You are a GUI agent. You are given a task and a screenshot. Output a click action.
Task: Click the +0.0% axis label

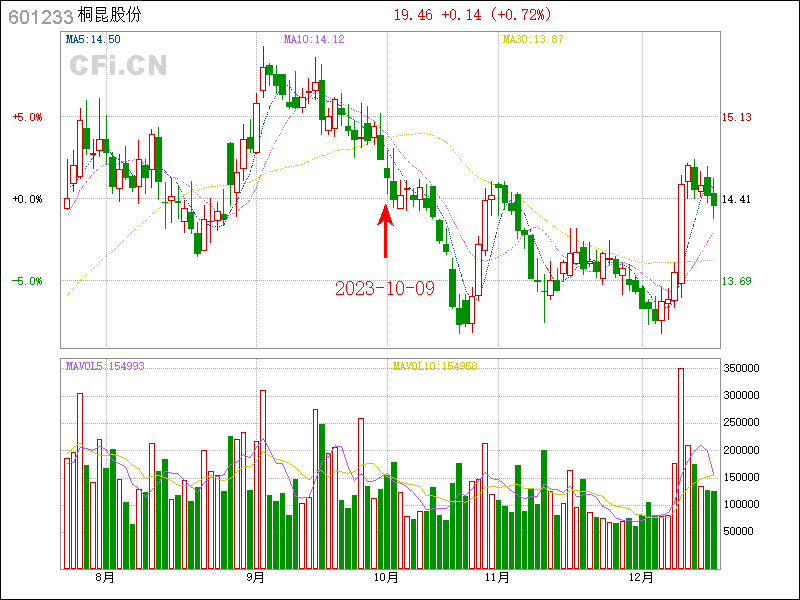pos(28,199)
